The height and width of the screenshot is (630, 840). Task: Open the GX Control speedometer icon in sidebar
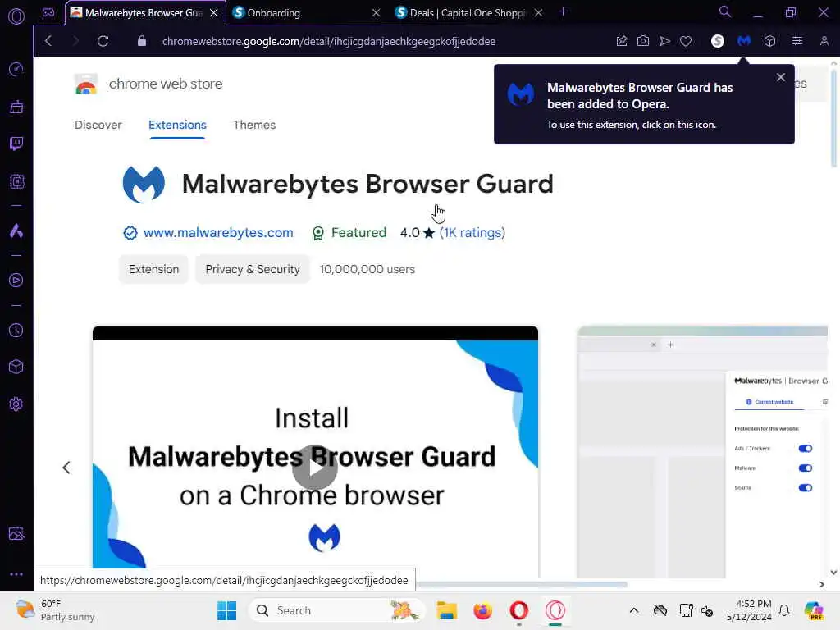(16, 69)
